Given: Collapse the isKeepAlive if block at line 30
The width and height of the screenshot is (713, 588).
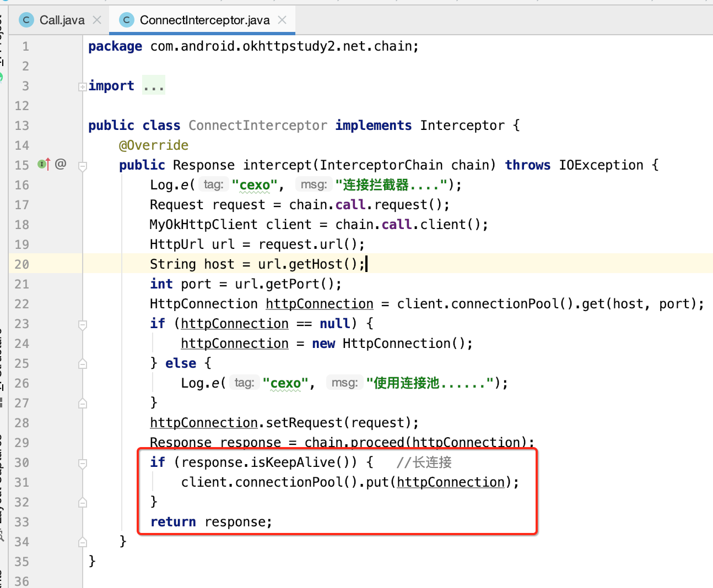Looking at the screenshot, I should (83, 463).
